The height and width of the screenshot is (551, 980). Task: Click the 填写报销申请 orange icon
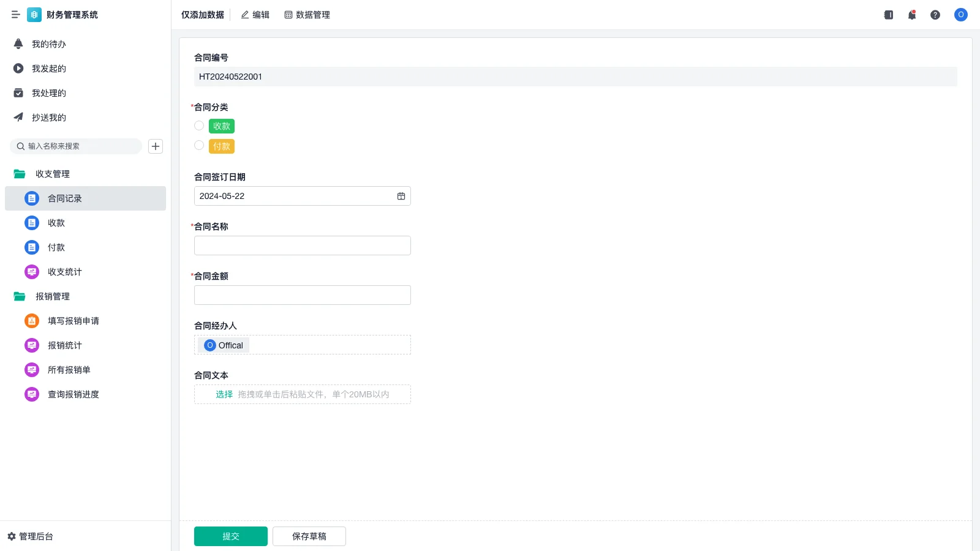[32, 321]
